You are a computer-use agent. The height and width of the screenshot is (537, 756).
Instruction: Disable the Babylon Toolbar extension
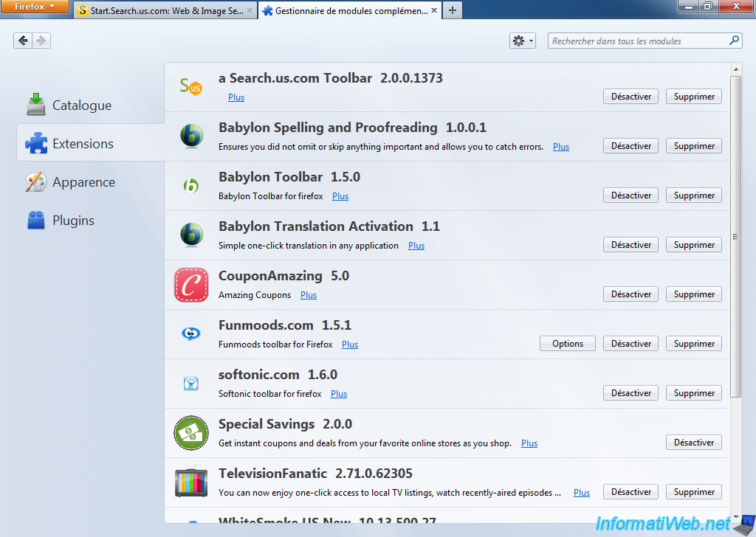[630, 195]
